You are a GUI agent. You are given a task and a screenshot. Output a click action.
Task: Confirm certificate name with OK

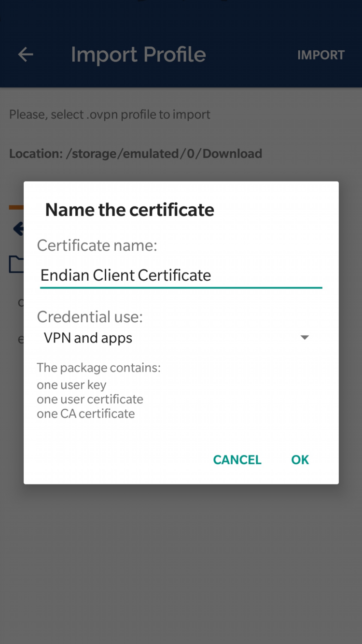(x=300, y=460)
